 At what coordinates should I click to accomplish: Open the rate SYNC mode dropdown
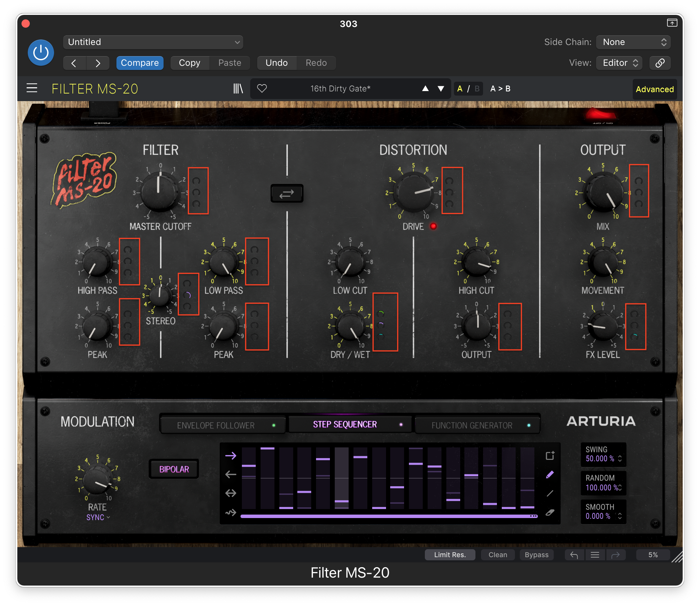pos(98,517)
